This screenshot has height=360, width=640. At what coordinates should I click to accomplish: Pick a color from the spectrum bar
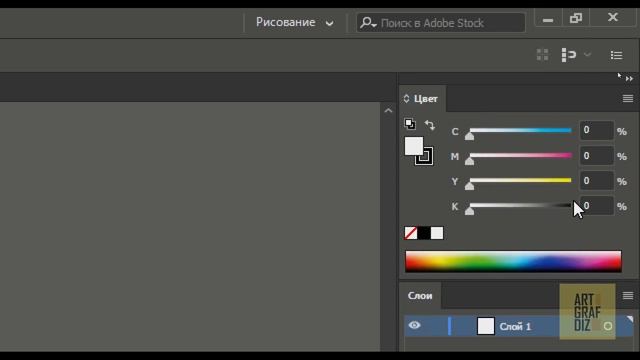513,261
